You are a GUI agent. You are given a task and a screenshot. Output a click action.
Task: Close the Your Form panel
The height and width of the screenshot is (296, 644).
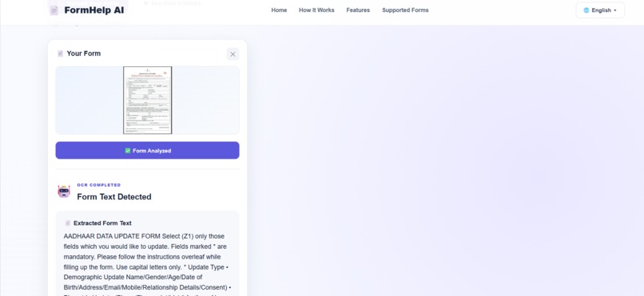coord(233,54)
